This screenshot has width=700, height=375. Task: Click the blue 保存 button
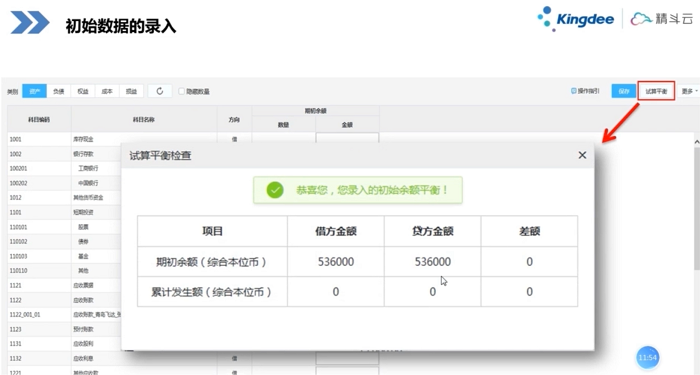tap(623, 91)
